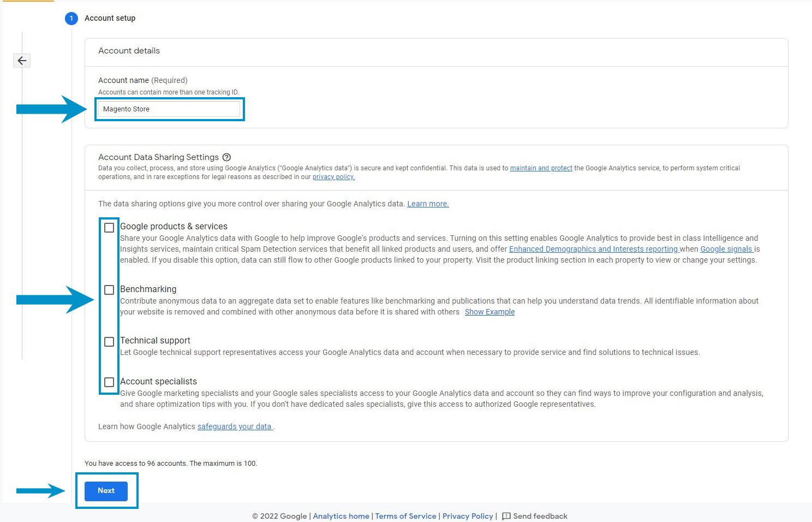Click the Next button
This screenshot has width=812, height=522.
106,490
